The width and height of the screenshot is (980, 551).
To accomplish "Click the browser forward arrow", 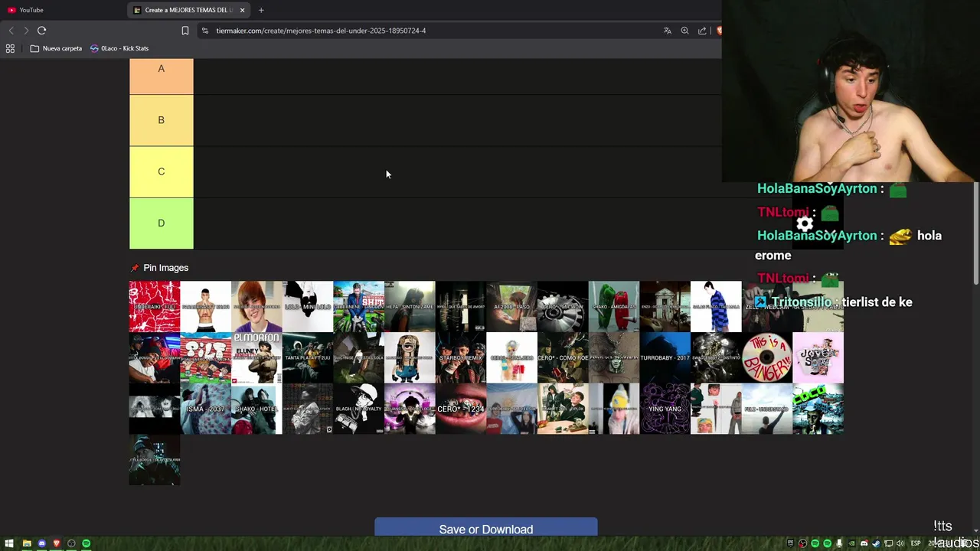I will 26,31.
